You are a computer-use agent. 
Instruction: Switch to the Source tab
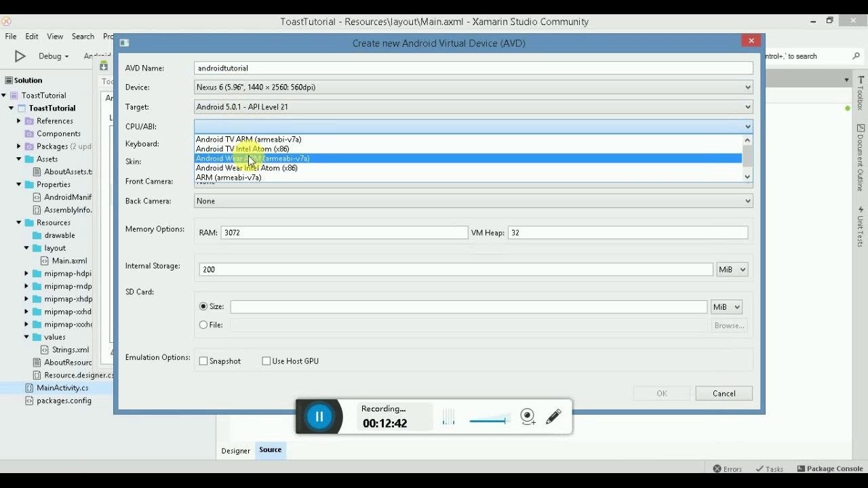(270, 450)
